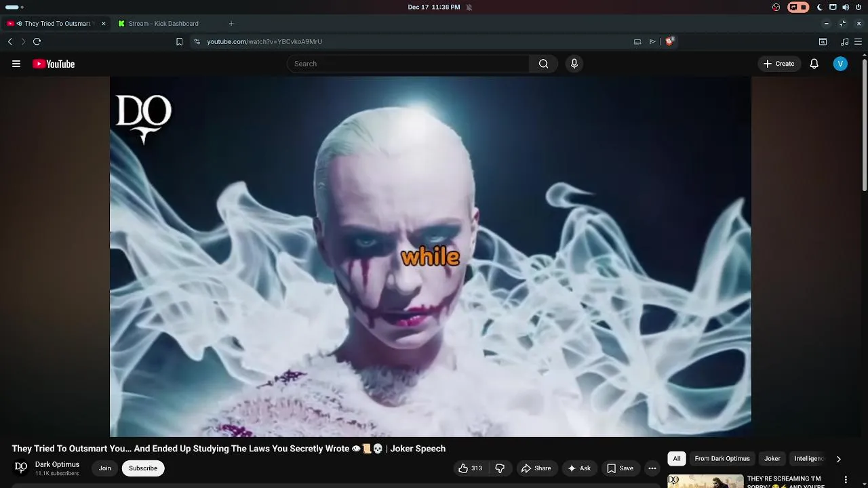Open Dark Optimus channel avatar

(21, 468)
